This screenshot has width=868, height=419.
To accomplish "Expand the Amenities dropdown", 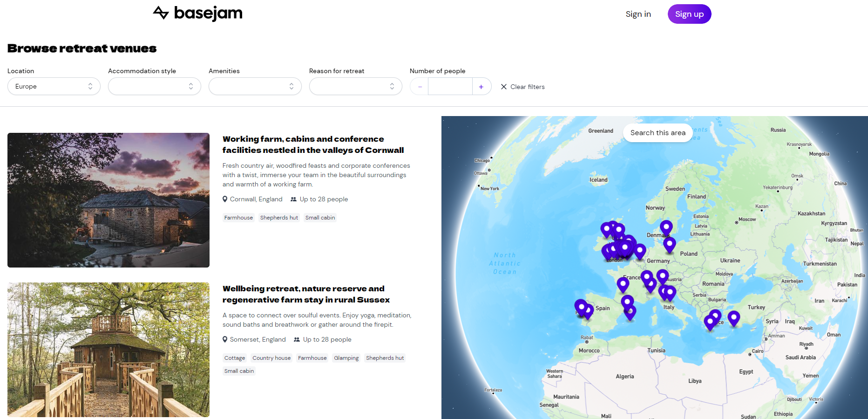I will (x=255, y=86).
